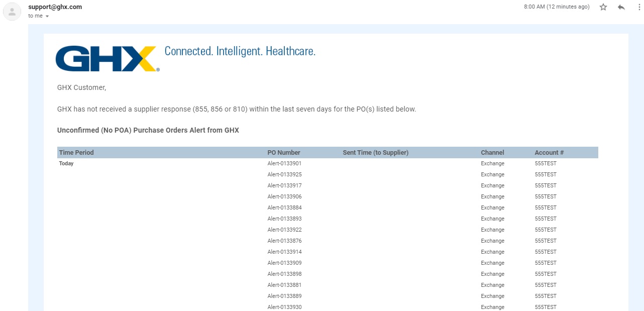Screen dimensions: 644x311
Task: Click PO entry Alert-0133930
Action: [x=284, y=307]
